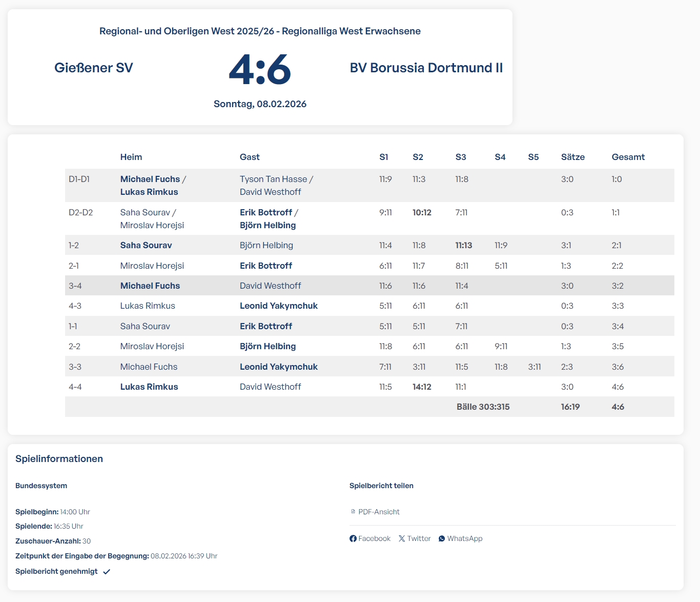
Task: Click Michael Fuchs in the 3-4 match
Action: coord(150,286)
